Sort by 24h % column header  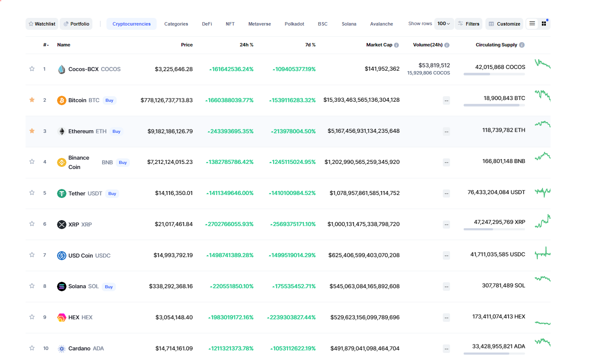247,45
